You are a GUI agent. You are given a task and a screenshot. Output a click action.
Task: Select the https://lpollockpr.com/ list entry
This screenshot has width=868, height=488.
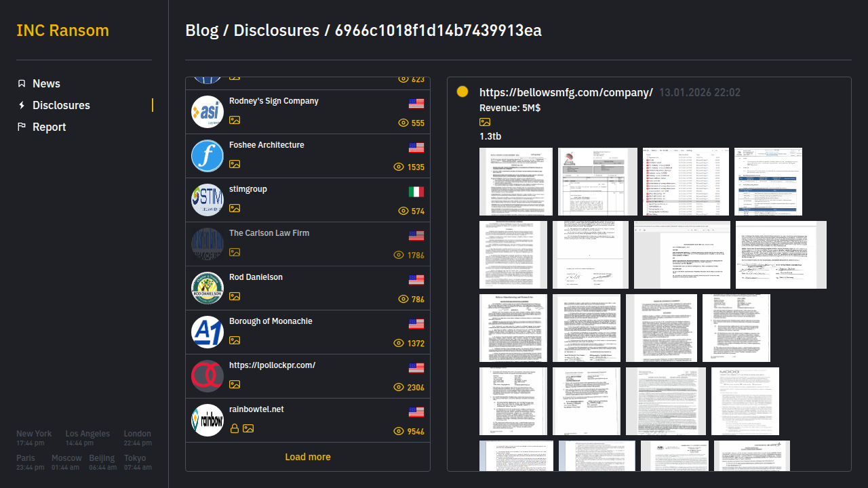272,365
